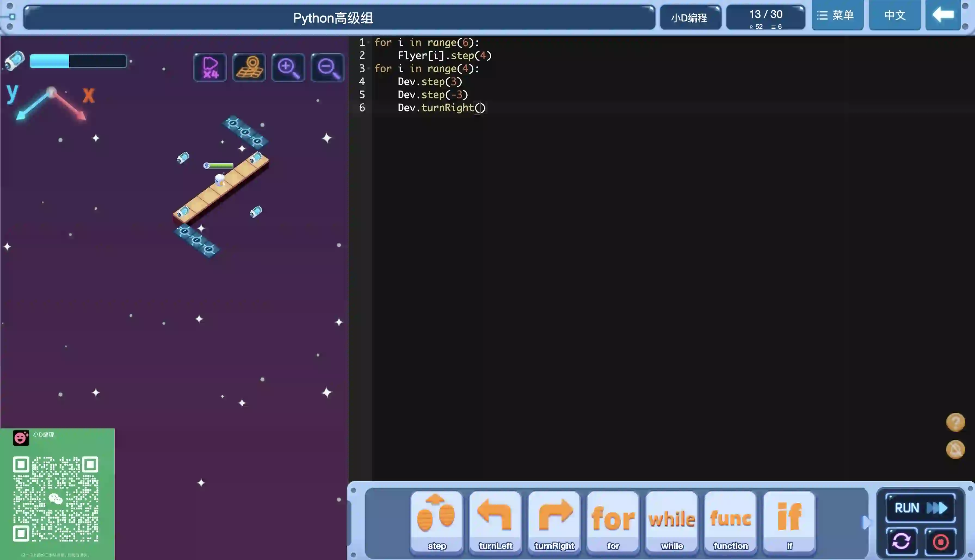
Task: Click the zoom out magnifier icon
Action: 327,68
